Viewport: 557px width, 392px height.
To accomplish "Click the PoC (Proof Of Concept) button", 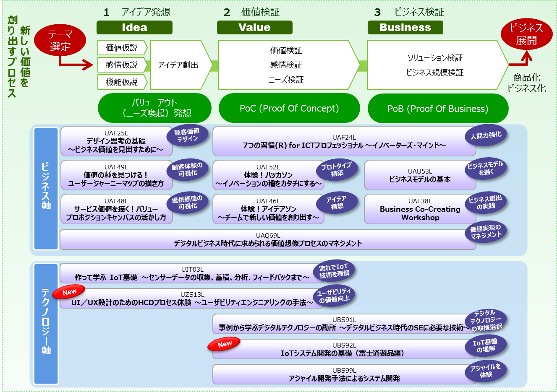I will [289, 108].
